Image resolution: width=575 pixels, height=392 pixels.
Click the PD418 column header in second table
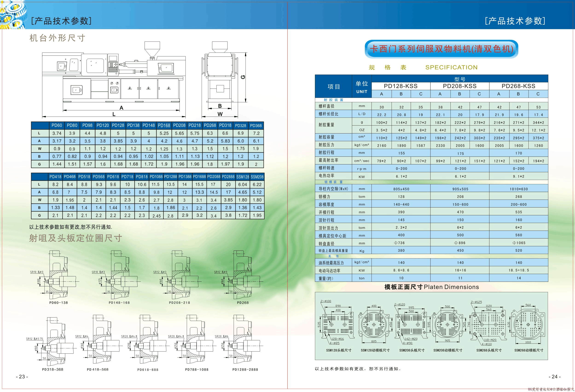[55, 177]
